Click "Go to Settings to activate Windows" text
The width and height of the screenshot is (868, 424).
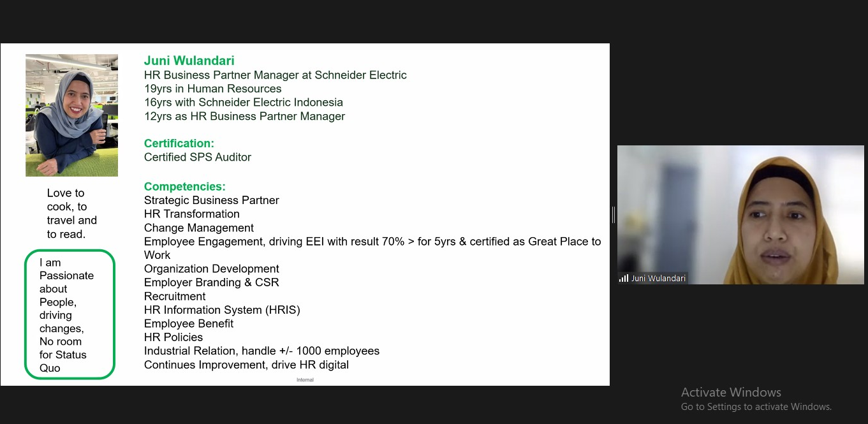pyautogui.click(x=756, y=407)
